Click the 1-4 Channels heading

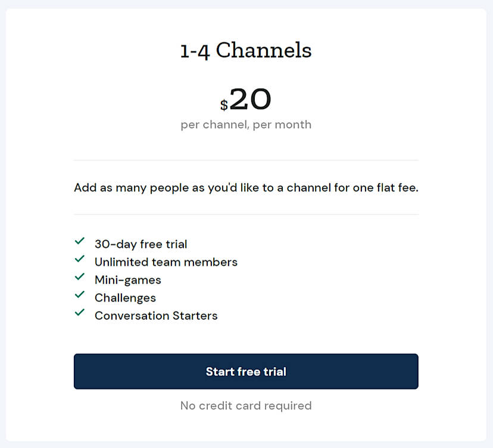[246, 50]
